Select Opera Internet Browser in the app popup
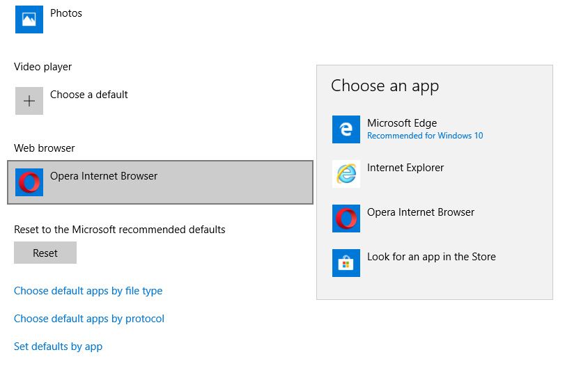 421,212
